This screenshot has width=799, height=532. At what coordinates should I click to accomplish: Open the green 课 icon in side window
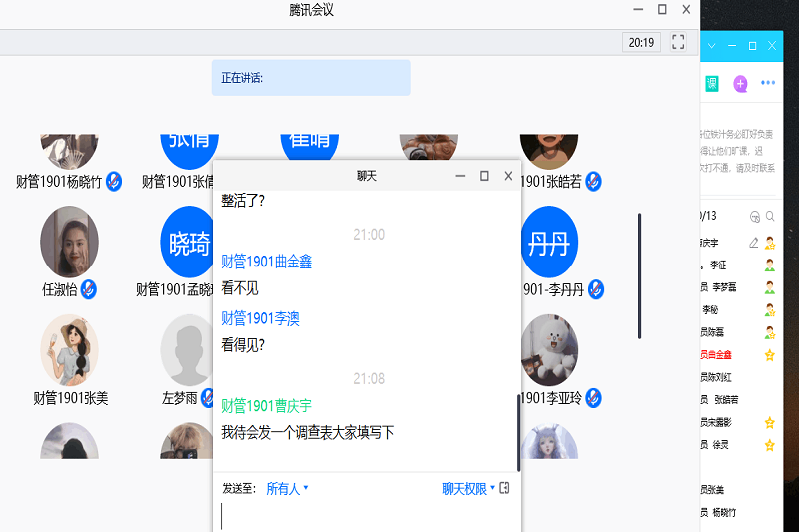coord(712,83)
